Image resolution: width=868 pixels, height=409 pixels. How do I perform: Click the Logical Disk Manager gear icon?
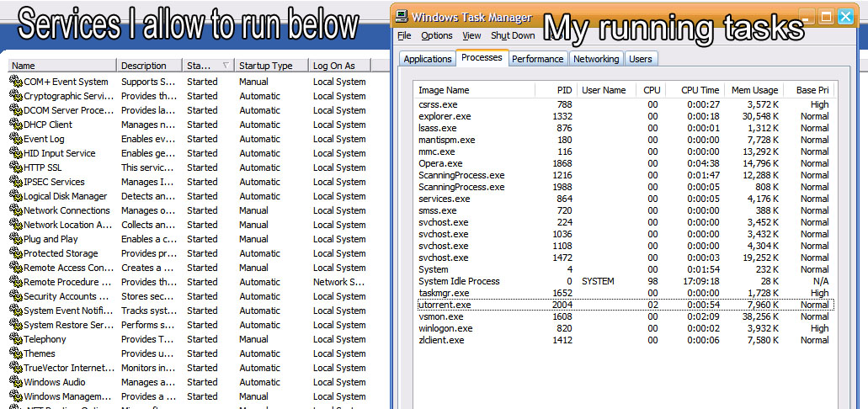15,196
